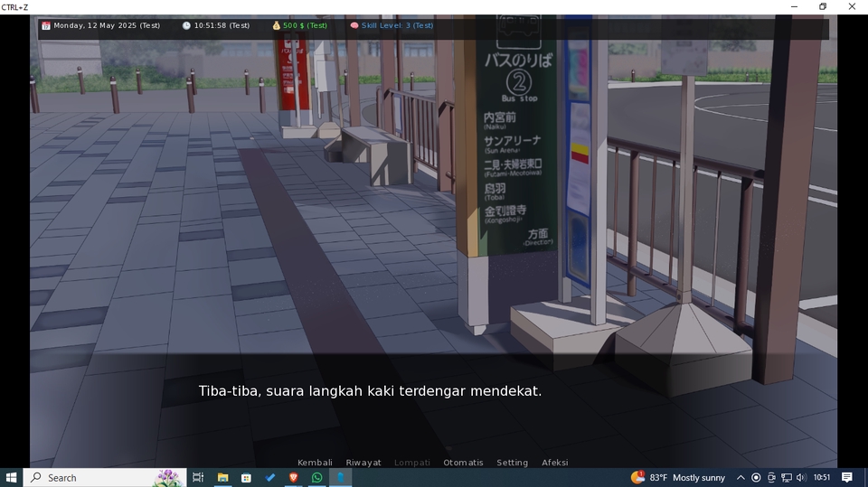The image size is (868, 487).
Task: Click the clock icon beside 10:51:58
Action: [x=186, y=25]
